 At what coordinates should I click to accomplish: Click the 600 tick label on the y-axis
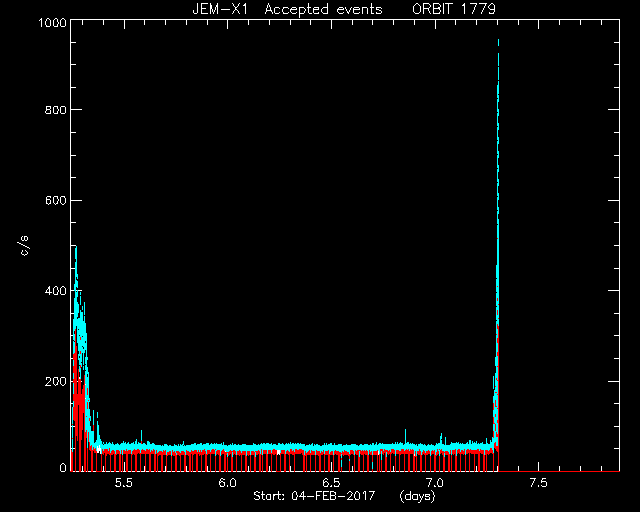coord(56,200)
